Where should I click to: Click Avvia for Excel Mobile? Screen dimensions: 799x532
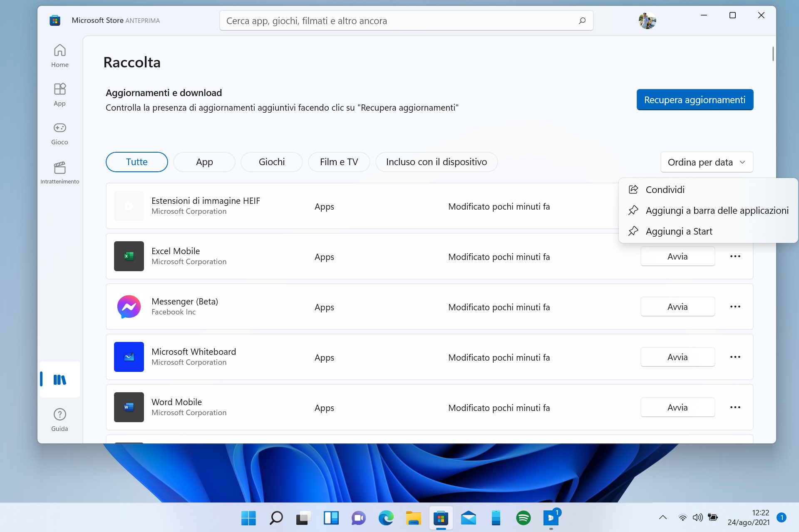coord(677,256)
